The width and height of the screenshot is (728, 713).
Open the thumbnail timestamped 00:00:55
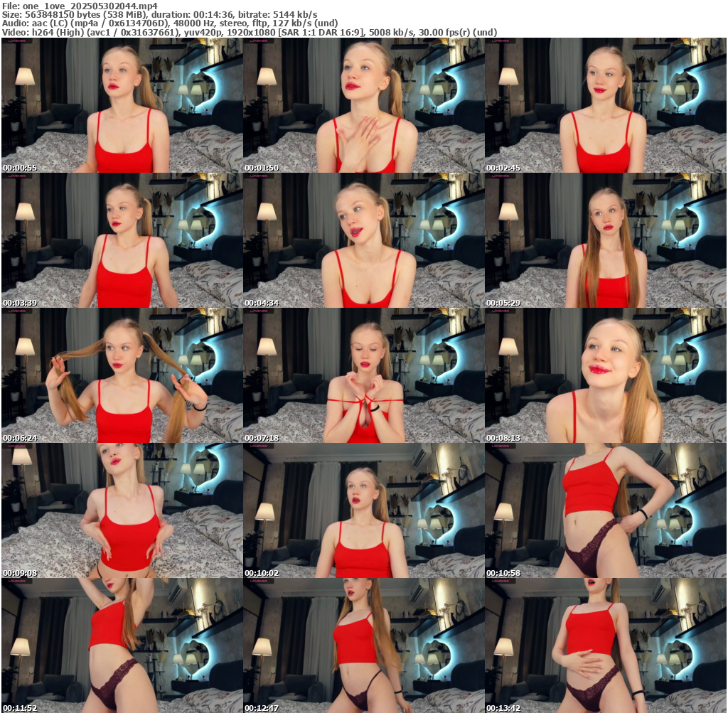[122, 105]
